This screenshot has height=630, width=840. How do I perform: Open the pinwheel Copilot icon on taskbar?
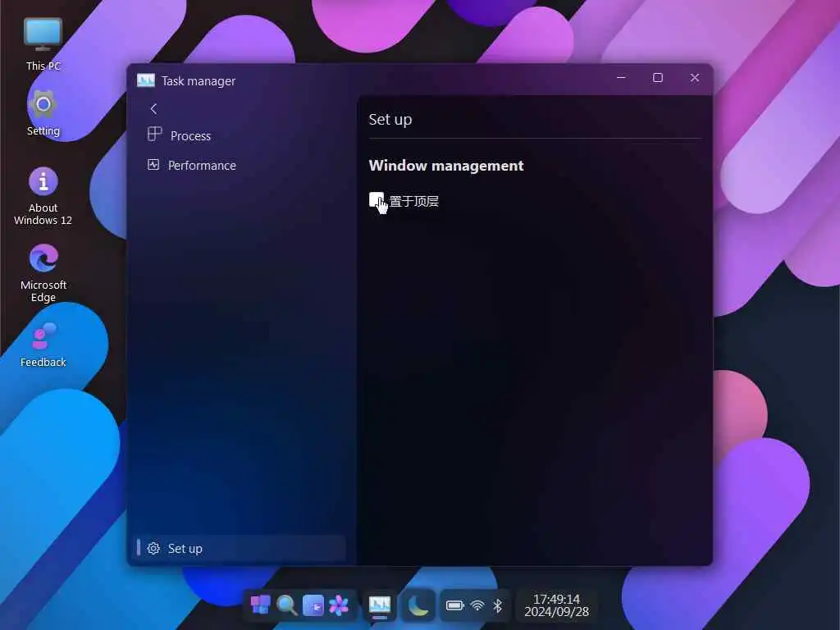tap(339, 605)
